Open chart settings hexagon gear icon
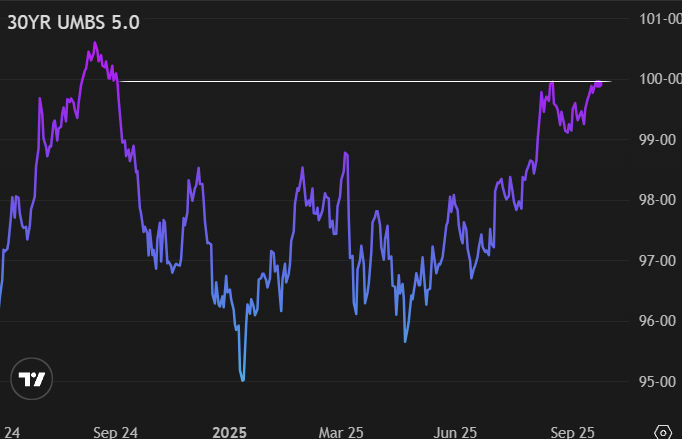The image size is (682, 439). coord(661,431)
